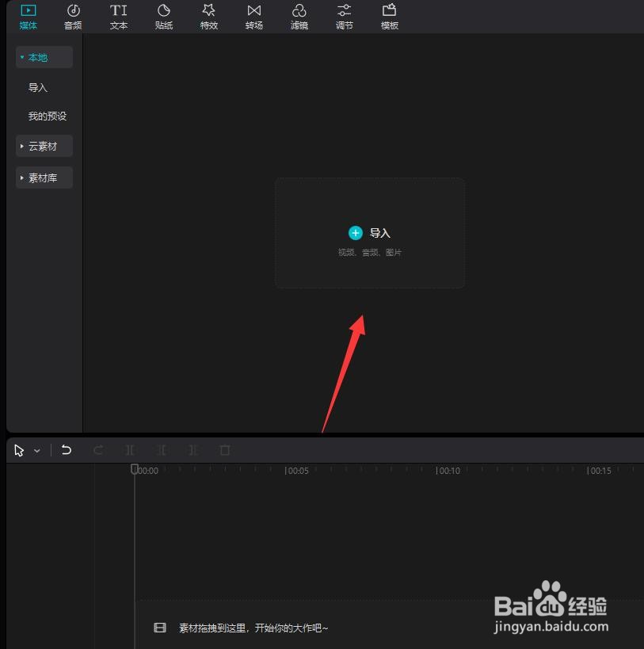
Task: Expand the 素材库 (Material library) section
Action: 42,178
